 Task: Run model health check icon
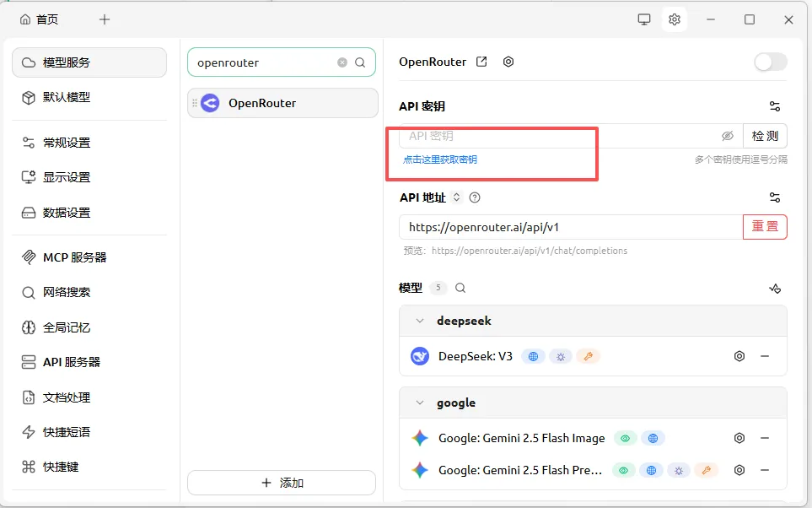point(775,289)
